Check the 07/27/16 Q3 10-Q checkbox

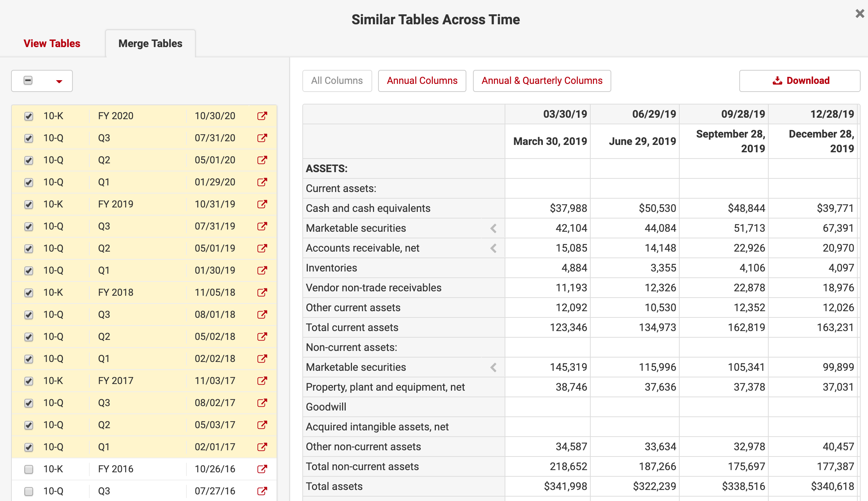point(29,491)
